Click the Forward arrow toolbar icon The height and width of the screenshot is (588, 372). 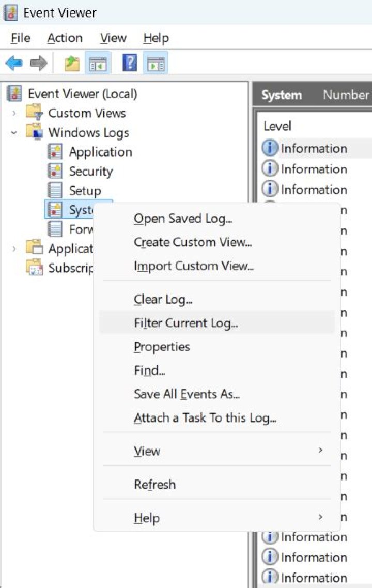[x=38, y=64]
